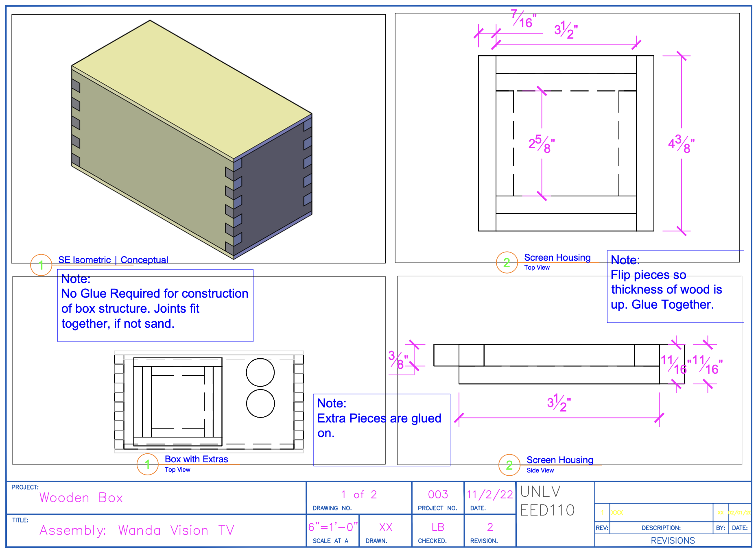The image size is (756, 553).
Task: Click the yellow top face of the isometric box
Action: pos(191,89)
